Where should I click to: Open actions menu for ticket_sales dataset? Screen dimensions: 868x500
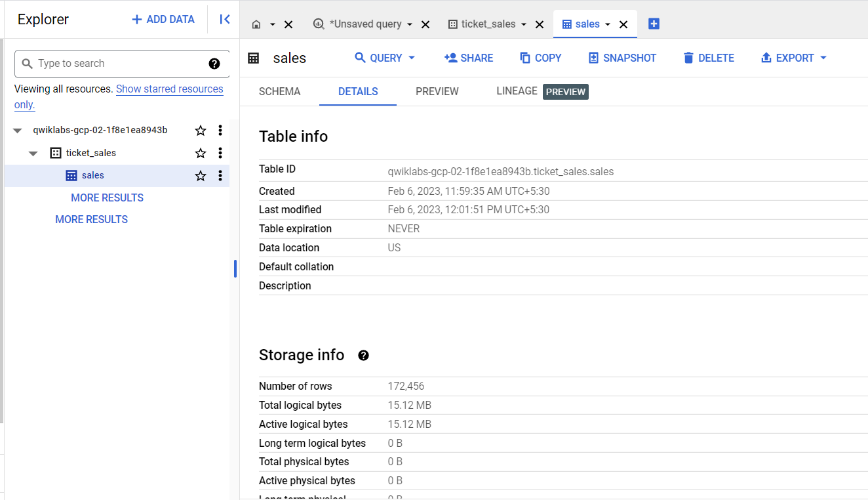pyautogui.click(x=220, y=153)
